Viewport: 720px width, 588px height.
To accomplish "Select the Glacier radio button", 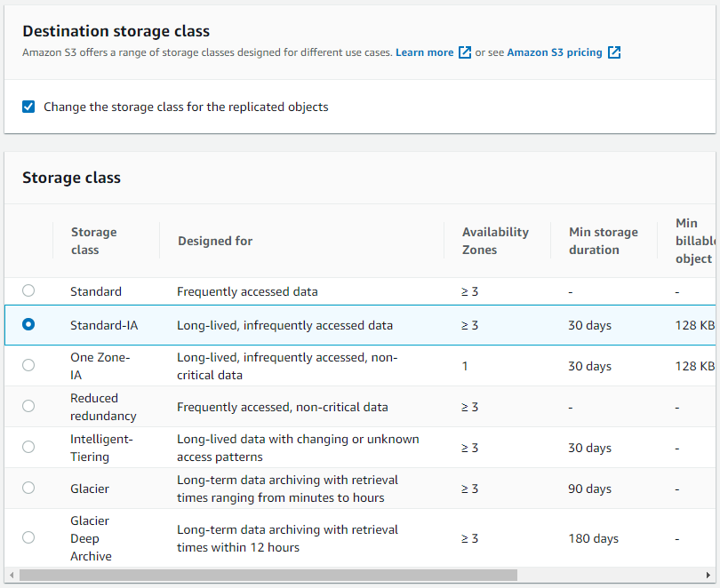I will coord(28,489).
